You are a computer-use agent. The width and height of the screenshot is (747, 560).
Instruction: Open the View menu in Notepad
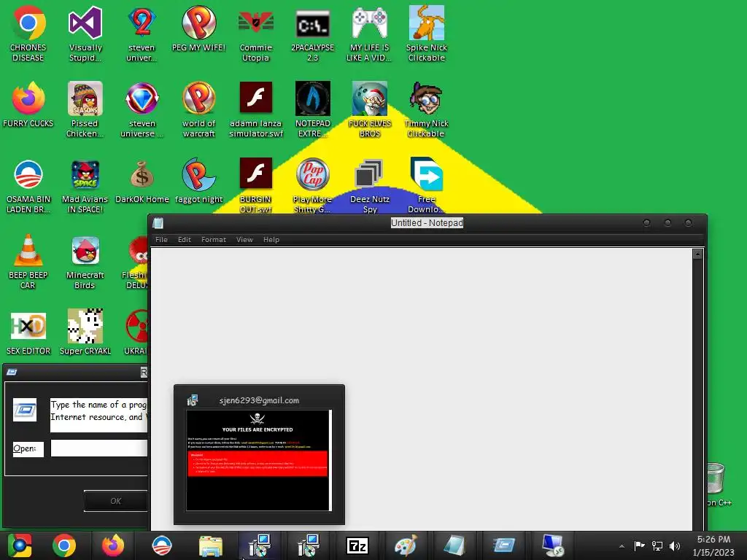click(x=244, y=239)
